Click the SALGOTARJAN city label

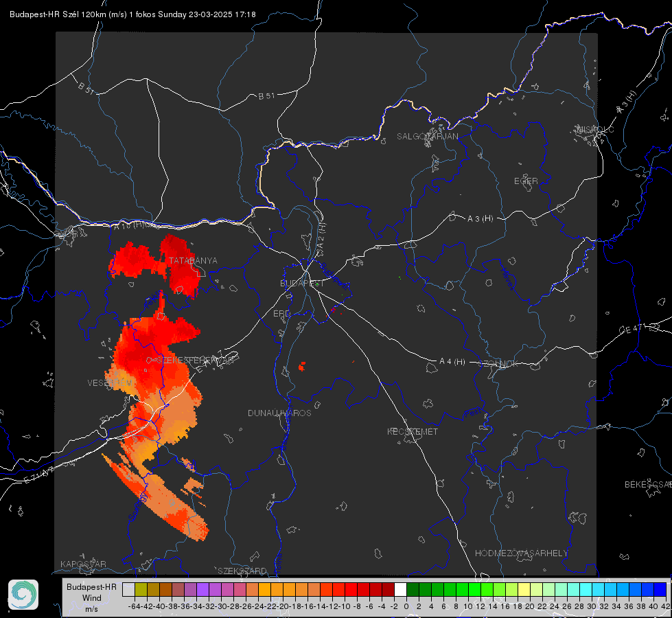[x=427, y=137]
